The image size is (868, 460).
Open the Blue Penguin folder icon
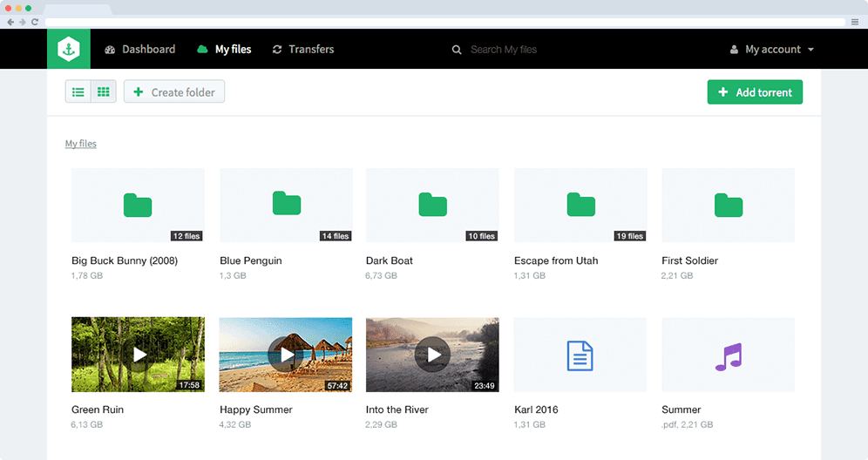pos(287,204)
